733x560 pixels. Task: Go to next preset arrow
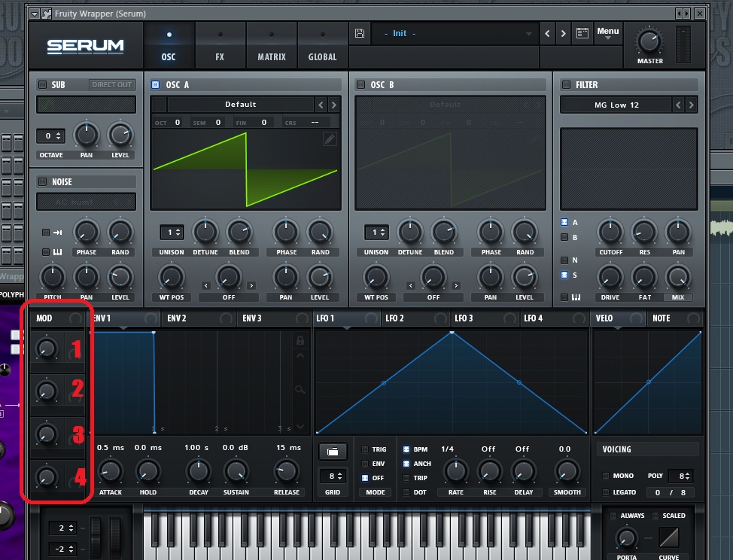tap(564, 34)
